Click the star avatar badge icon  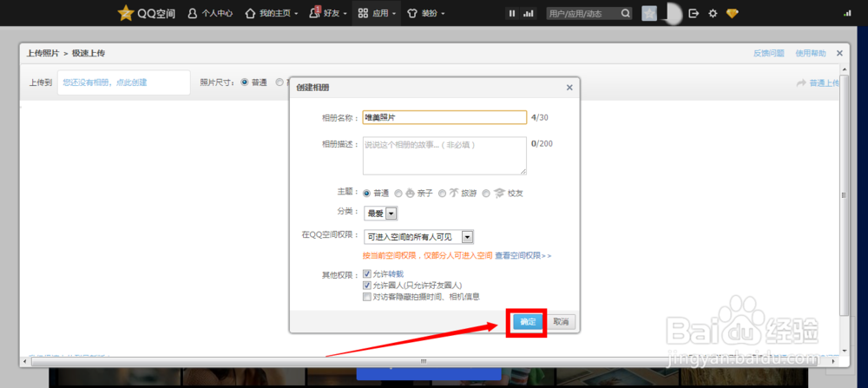pos(649,13)
